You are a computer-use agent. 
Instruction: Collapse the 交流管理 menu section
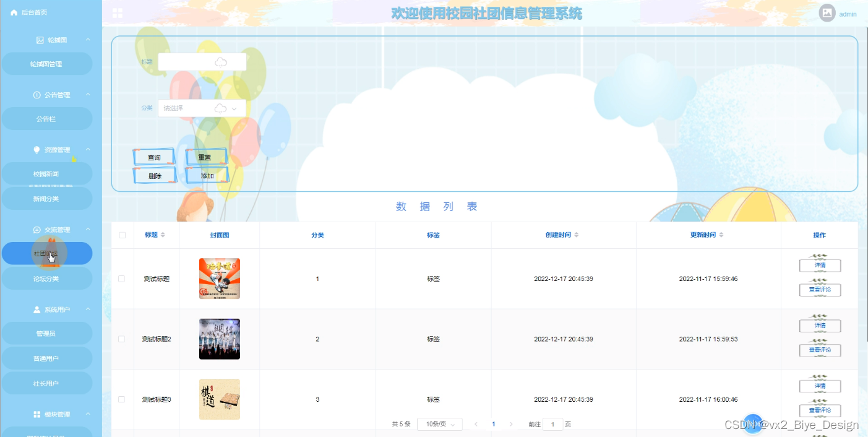coord(88,229)
